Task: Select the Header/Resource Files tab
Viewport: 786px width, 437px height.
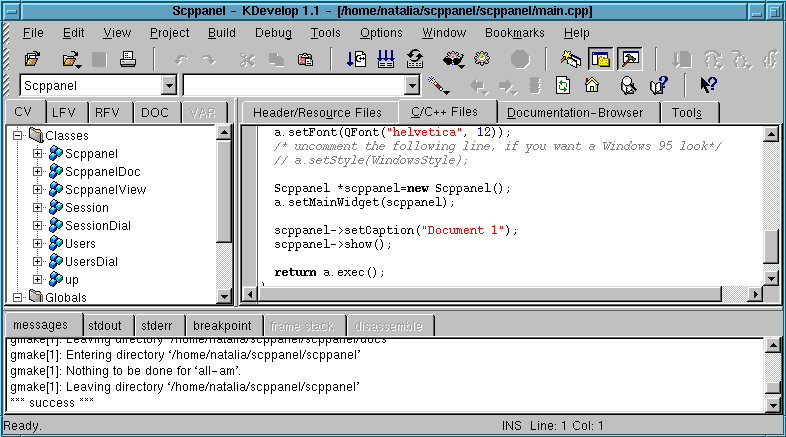Action: (317, 113)
